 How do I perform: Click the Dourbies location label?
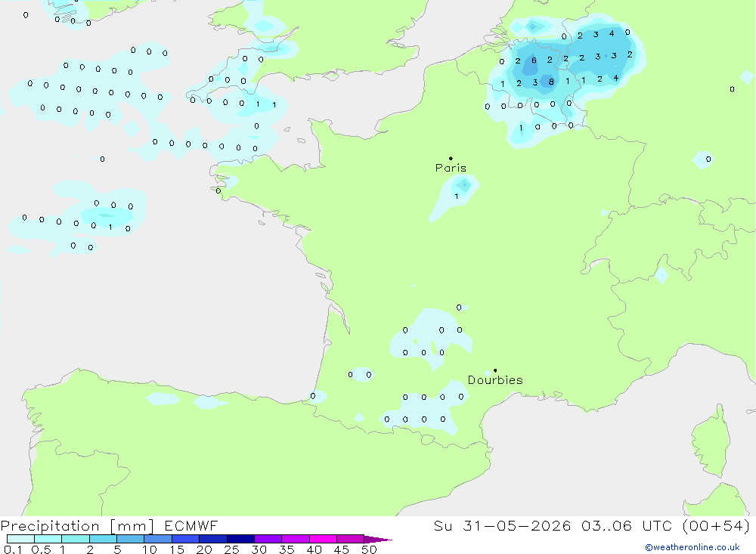point(495,380)
